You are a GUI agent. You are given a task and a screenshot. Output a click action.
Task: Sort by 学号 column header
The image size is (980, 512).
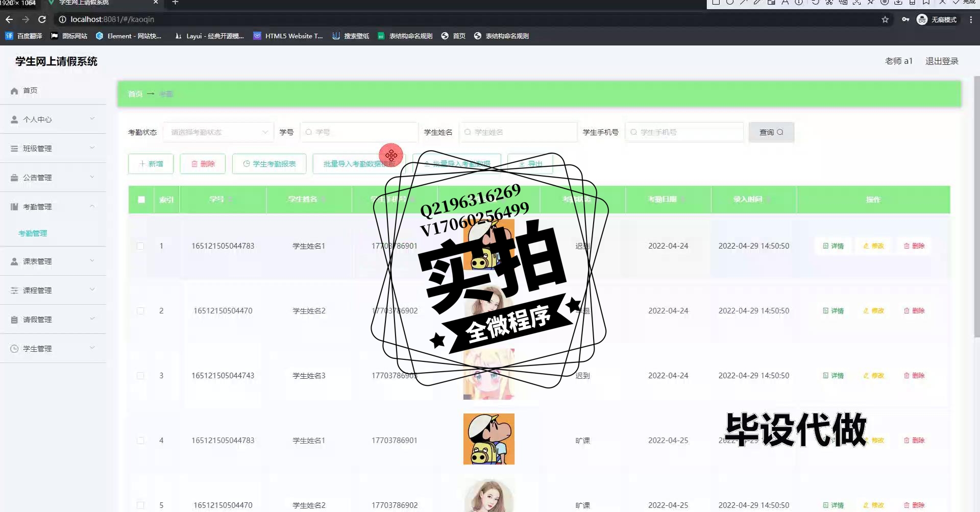tap(223, 200)
